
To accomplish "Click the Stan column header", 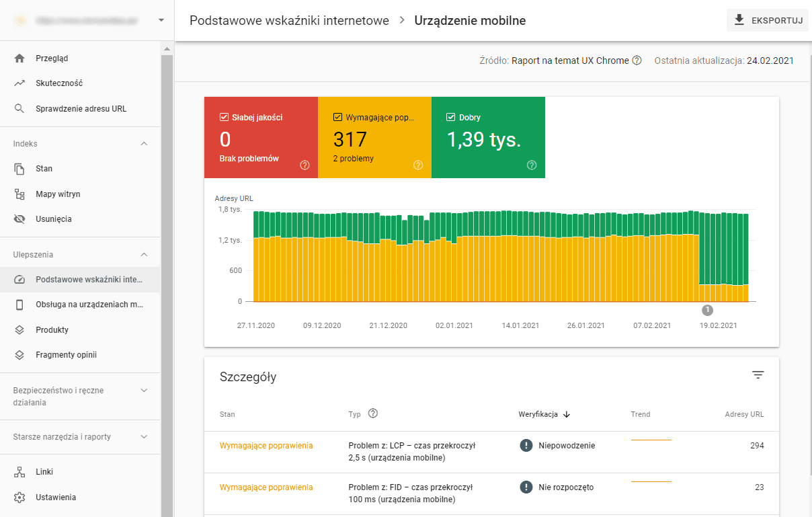I will (227, 414).
